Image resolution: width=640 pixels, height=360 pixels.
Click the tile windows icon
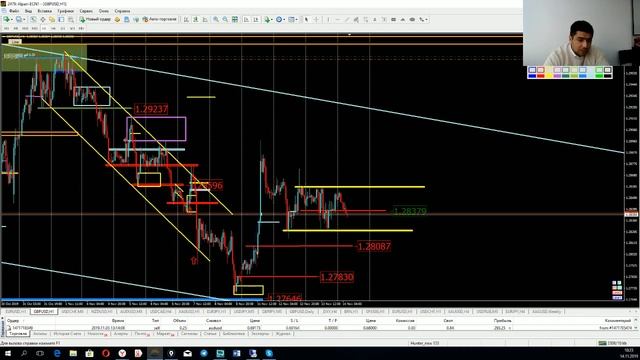[235, 20]
